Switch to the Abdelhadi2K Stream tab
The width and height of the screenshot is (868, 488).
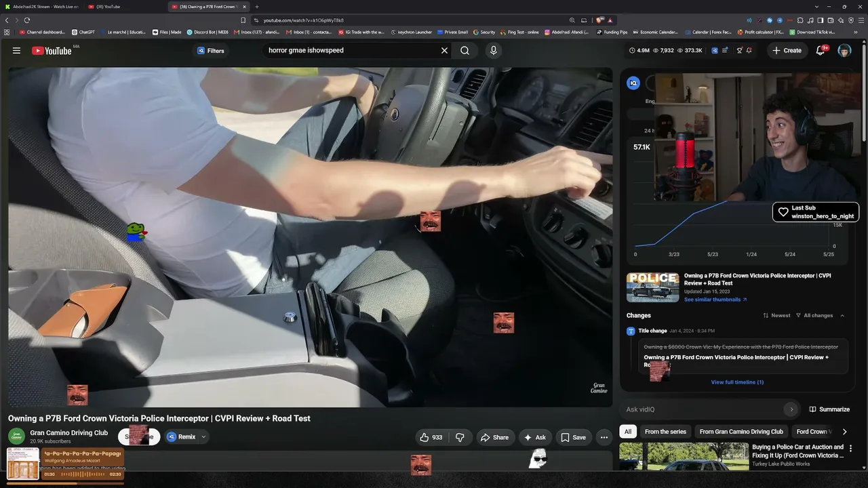(x=42, y=7)
